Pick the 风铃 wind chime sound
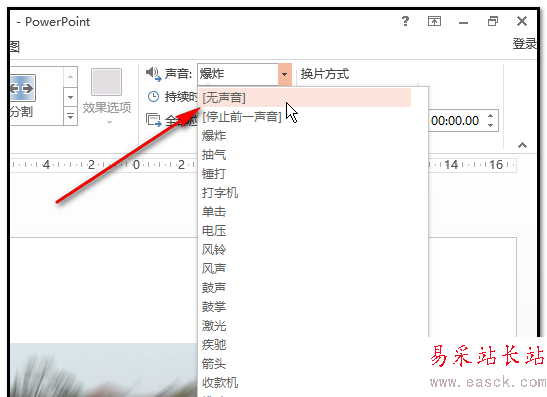 214,249
